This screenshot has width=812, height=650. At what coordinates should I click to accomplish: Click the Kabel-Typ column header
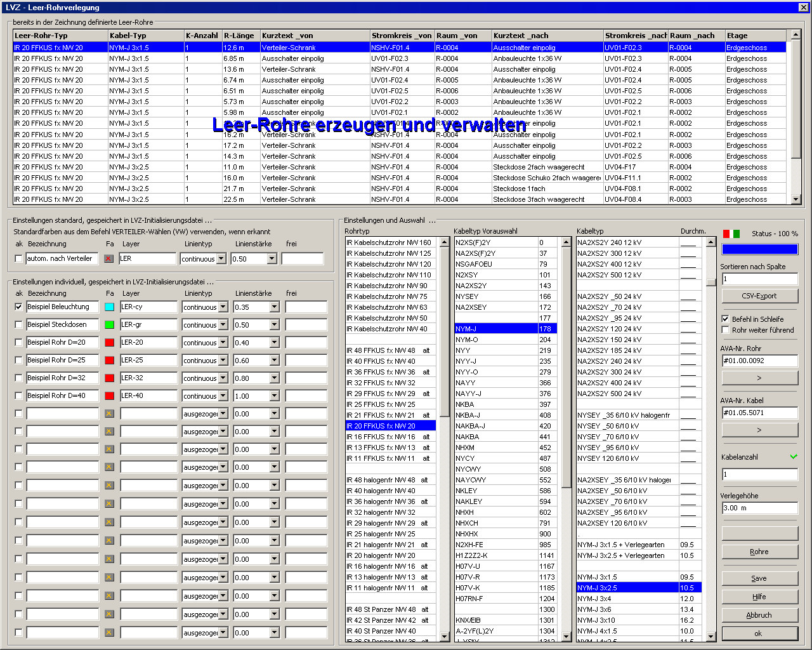tap(146, 36)
